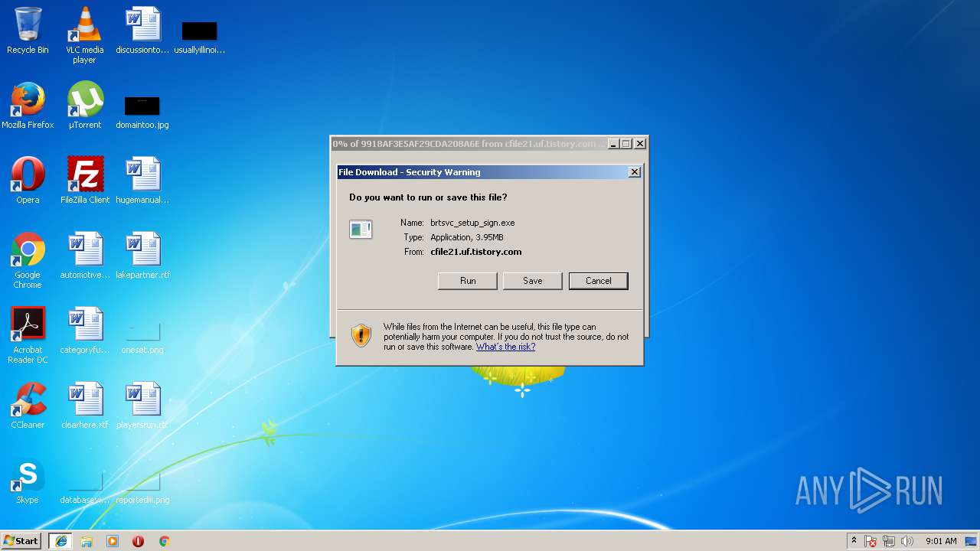Close the File Download Security Warning dialog
This screenshot has height=551, width=980.
(x=635, y=172)
